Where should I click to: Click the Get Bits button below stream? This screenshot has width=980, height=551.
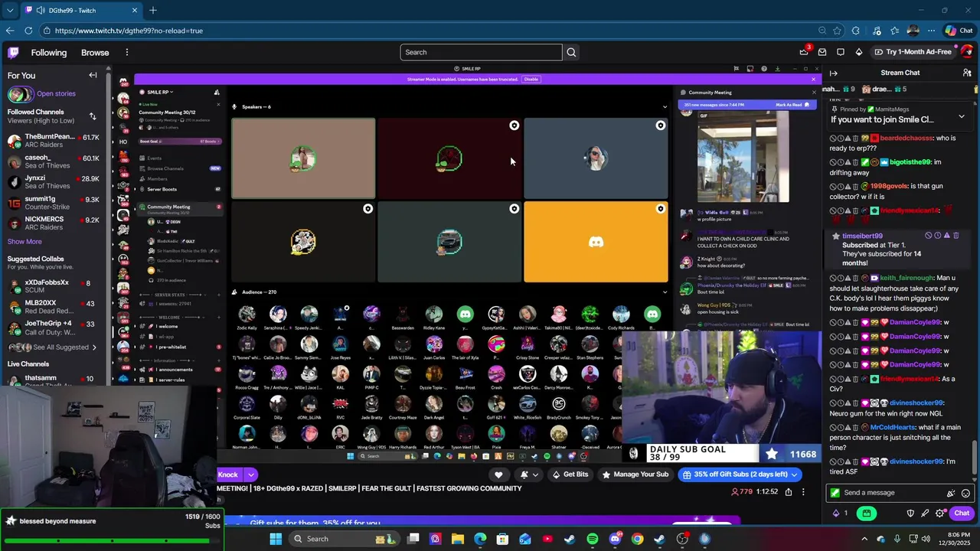point(570,474)
